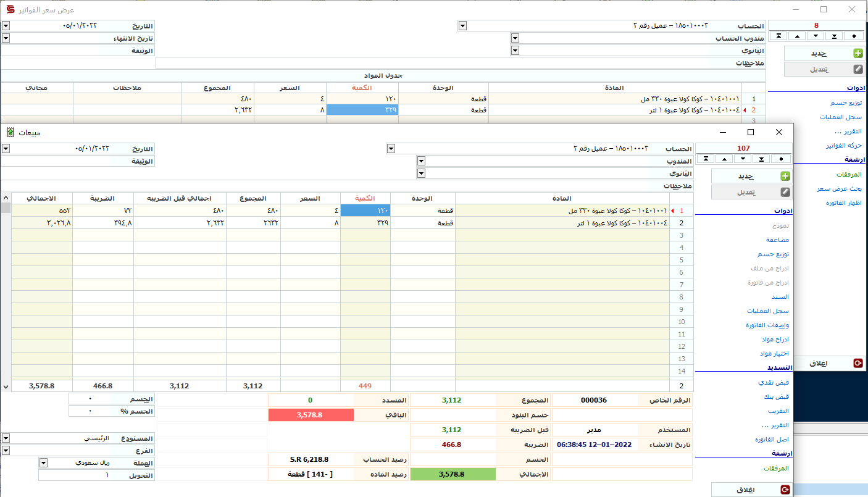Expand the المستودع warehouse dropdown

tap(6, 438)
